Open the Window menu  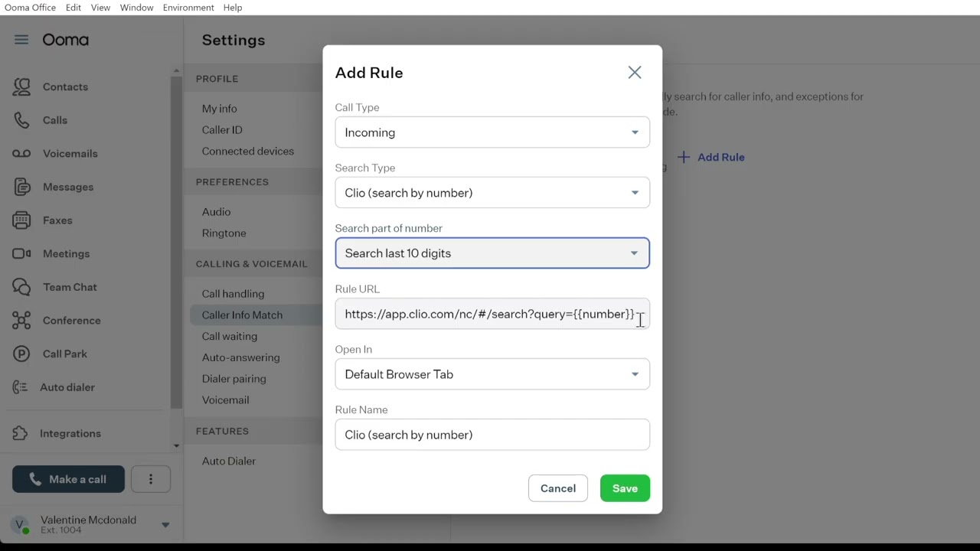(136, 8)
